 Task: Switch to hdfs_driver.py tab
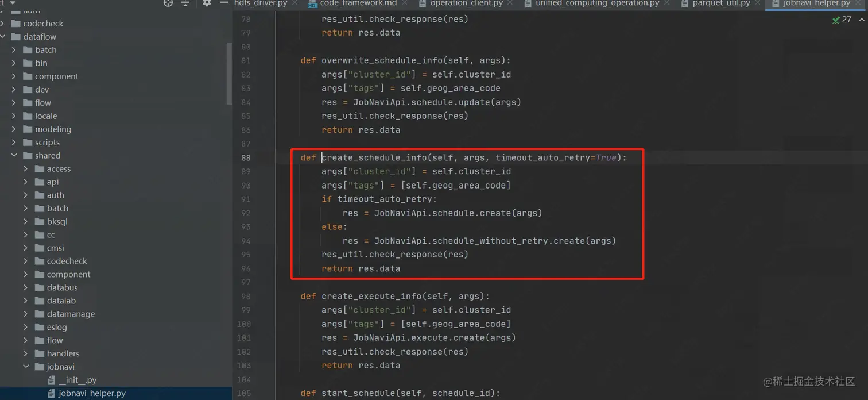[x=261, y=3]
